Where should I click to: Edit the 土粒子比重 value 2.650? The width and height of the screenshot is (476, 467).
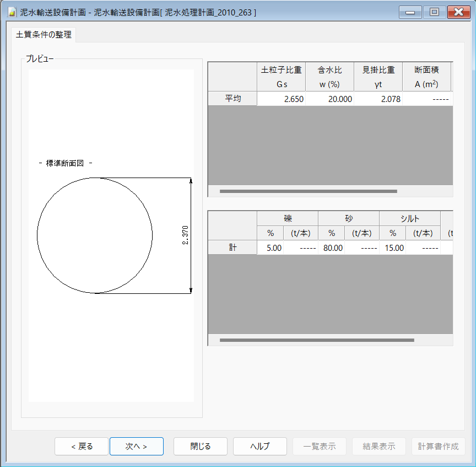point(281,99)
